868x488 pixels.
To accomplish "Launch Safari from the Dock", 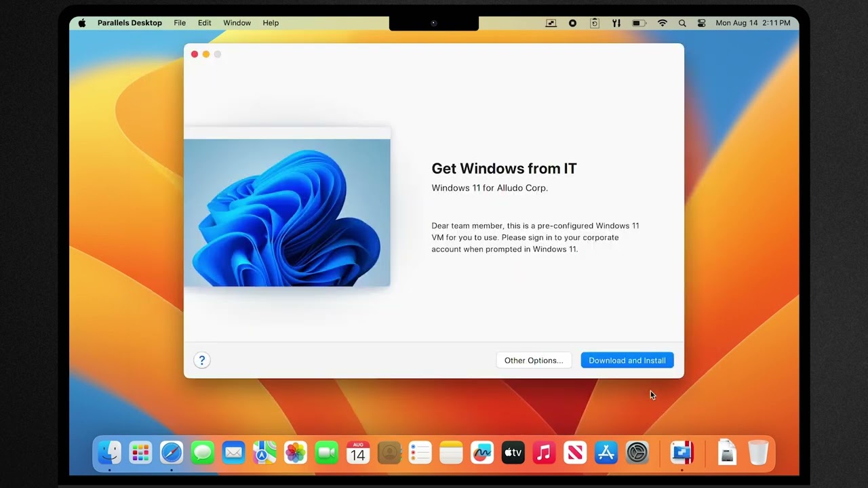I will click(172, 452).
